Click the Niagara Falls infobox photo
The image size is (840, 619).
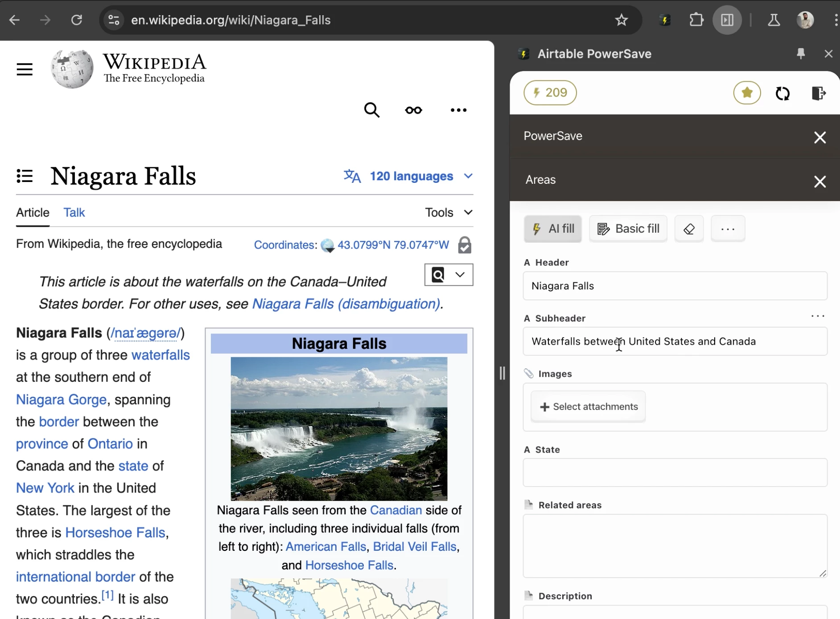339,429
